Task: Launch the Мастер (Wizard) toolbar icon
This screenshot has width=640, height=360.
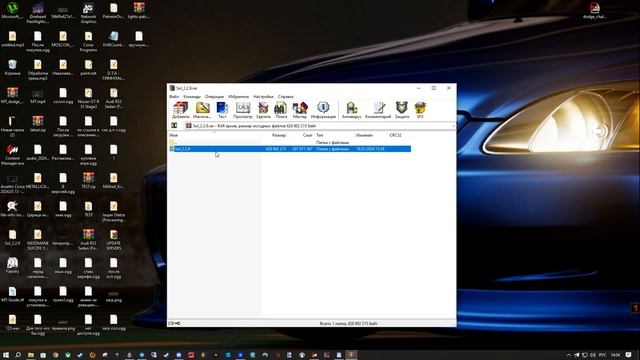Action: (300, 110)
